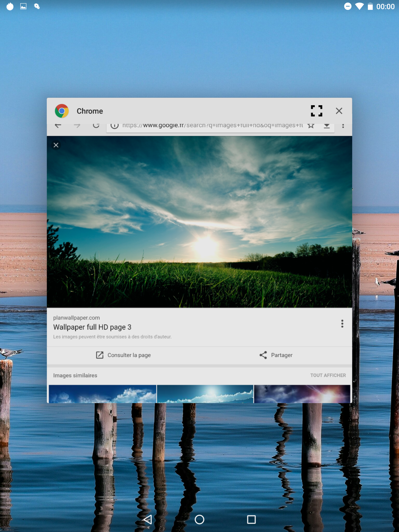Open third similar image with sunburst

[302, 394]
